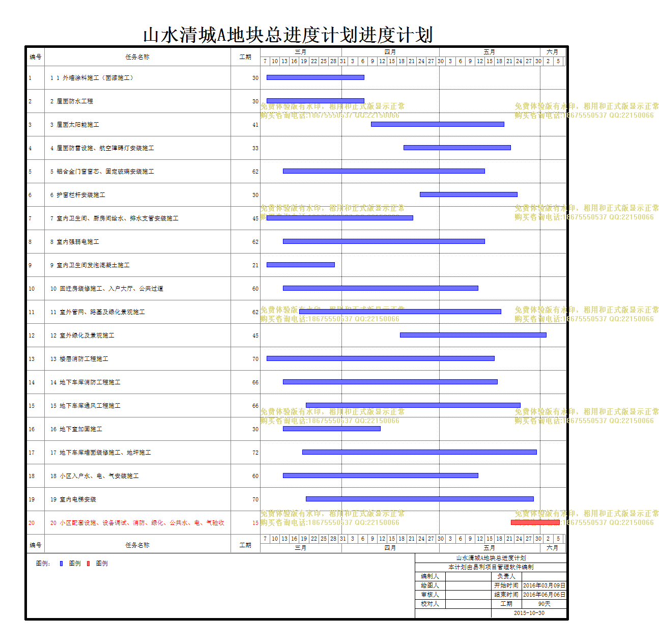Click the 六月 month label in footer
The image size is (659, 644).
pos(553,548)
